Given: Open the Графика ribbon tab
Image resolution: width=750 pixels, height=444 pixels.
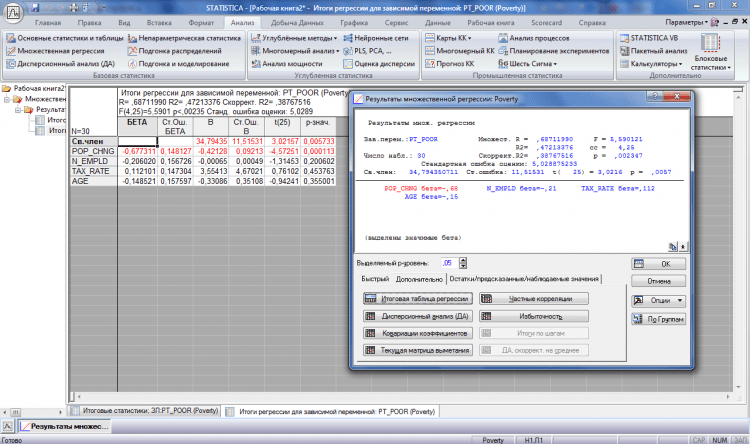Looking at the screenshot, I should point(354,22).
